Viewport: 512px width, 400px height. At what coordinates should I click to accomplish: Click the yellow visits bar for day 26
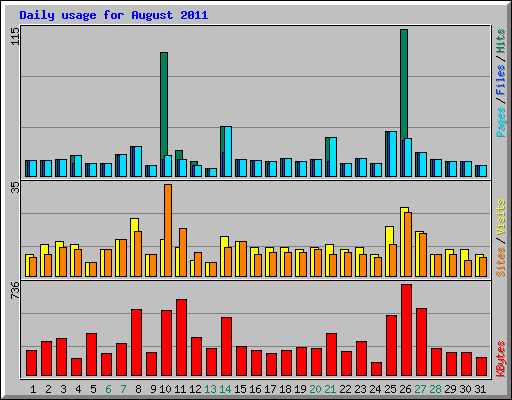pos(403,242)
